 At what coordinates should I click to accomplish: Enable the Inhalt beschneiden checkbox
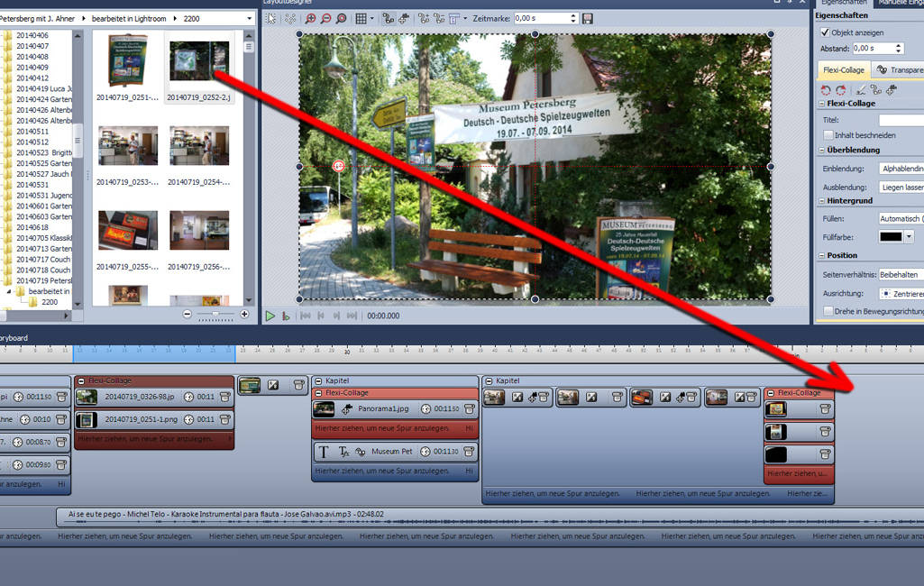[x=828, y=135]
